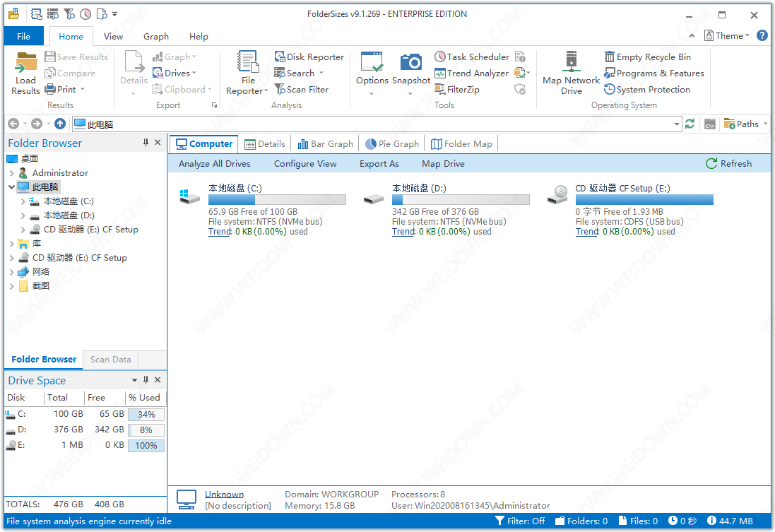Click the Analyze All Drives button

214,163
